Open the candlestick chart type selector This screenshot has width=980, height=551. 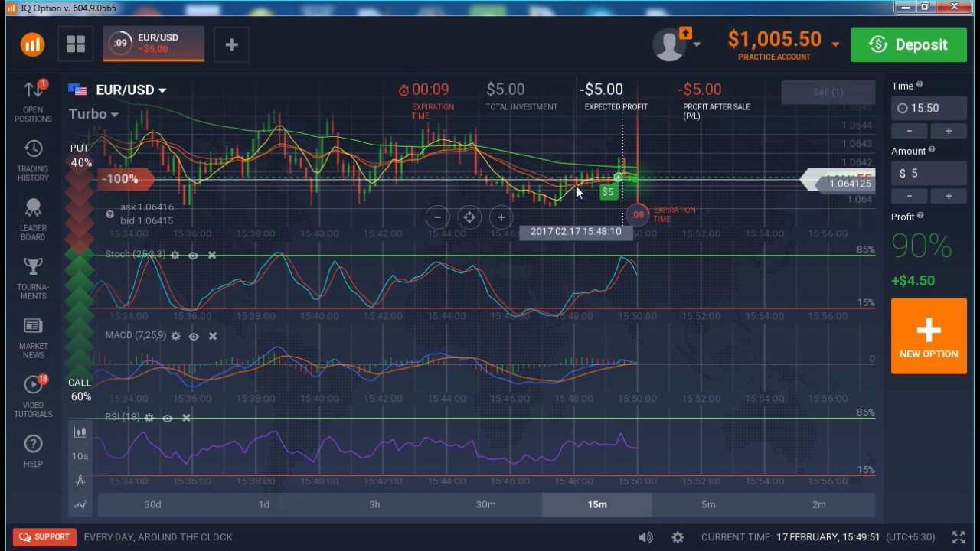(x=80, y=432)
